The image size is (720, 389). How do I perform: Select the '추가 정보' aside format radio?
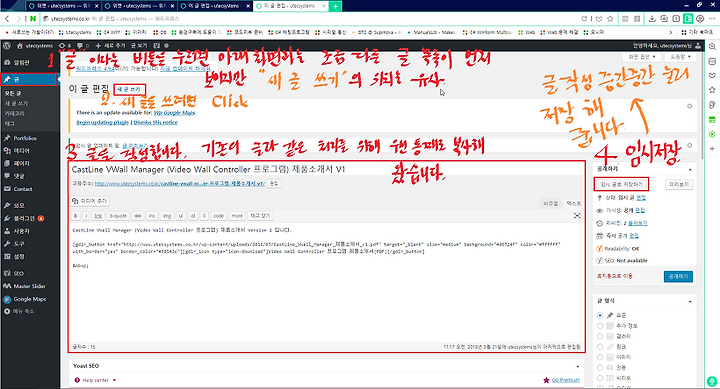point(600,326)
